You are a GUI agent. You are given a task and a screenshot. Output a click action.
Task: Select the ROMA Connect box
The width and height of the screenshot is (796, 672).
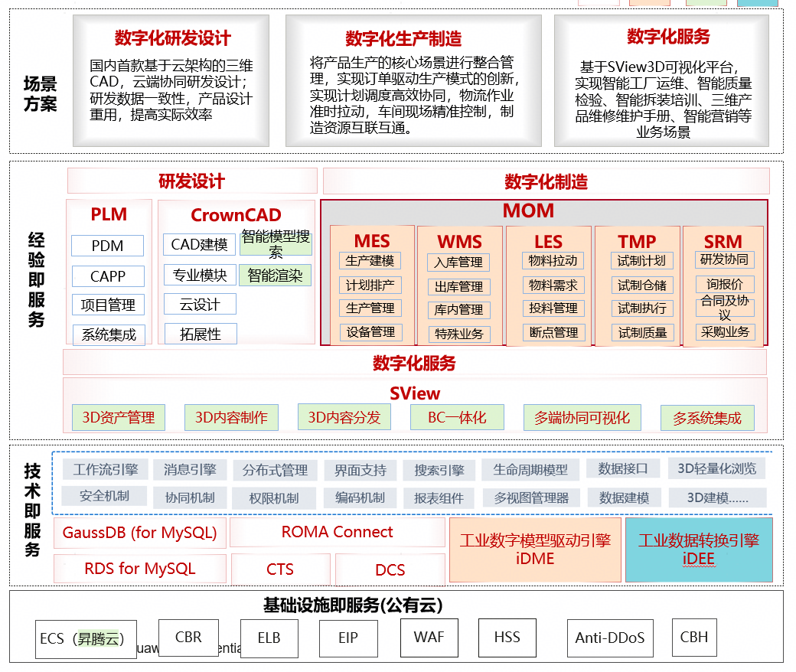point(337,532)
